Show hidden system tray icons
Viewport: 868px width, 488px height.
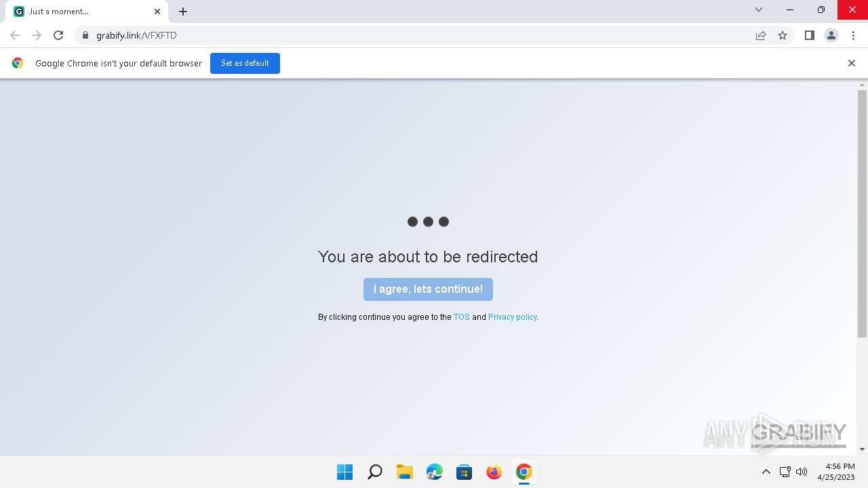[x=766, y=472]
